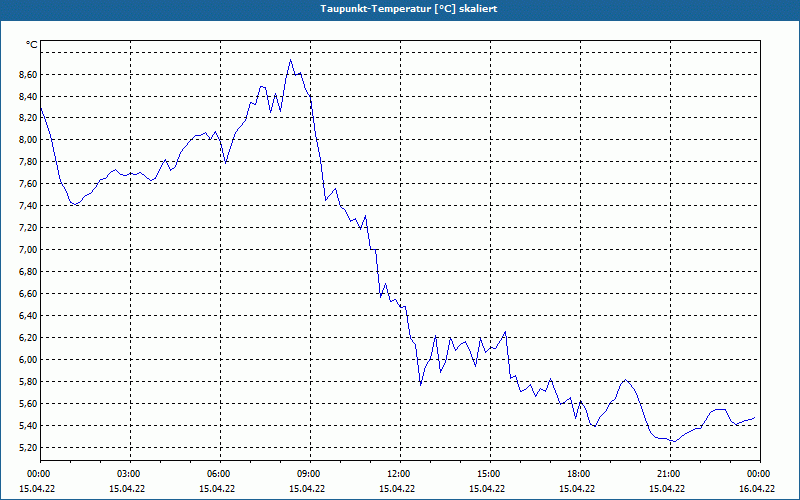Select the 21:00 time label
This screenshot has height=500, width=800.
(670, 474)
